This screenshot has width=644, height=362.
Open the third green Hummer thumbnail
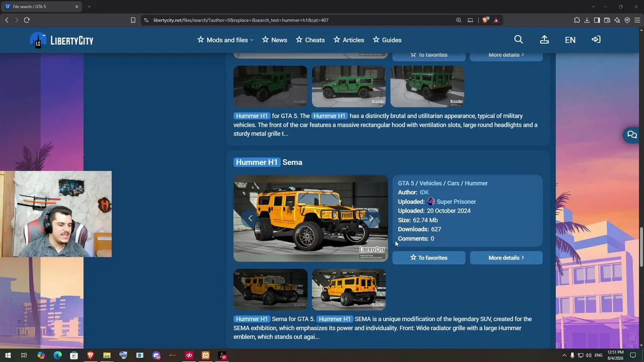(x=427, y=86)
